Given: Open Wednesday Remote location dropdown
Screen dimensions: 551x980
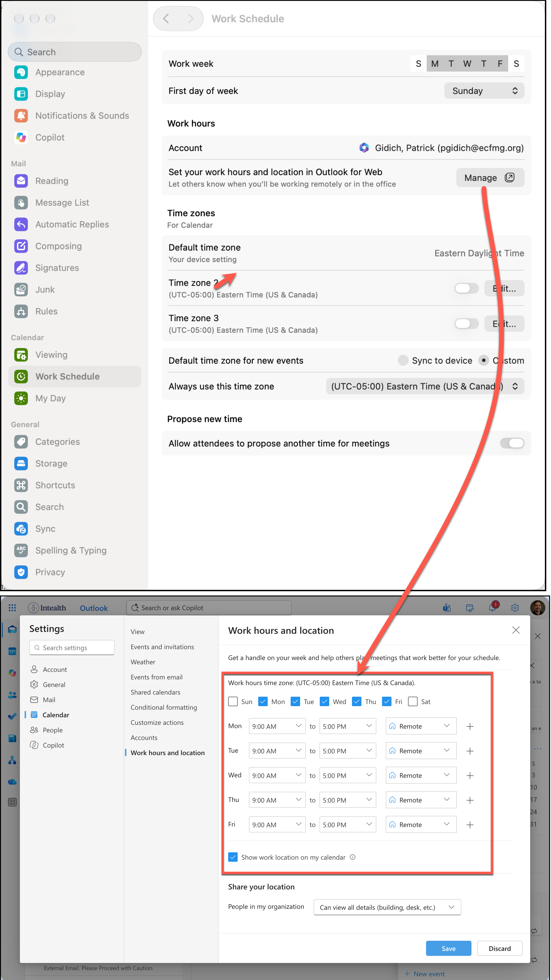Looking at the screenshot, I should pyautogui.click(x=421, y=775).
